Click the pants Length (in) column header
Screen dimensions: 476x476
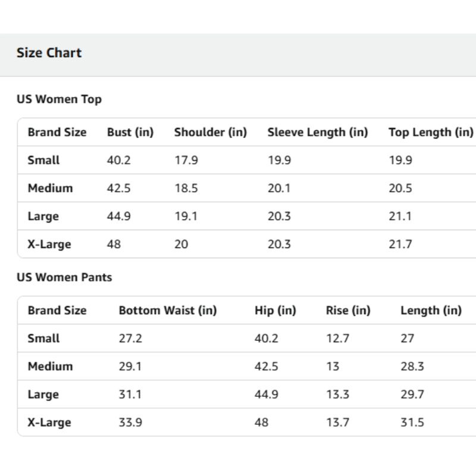click(x=431, y=310)
